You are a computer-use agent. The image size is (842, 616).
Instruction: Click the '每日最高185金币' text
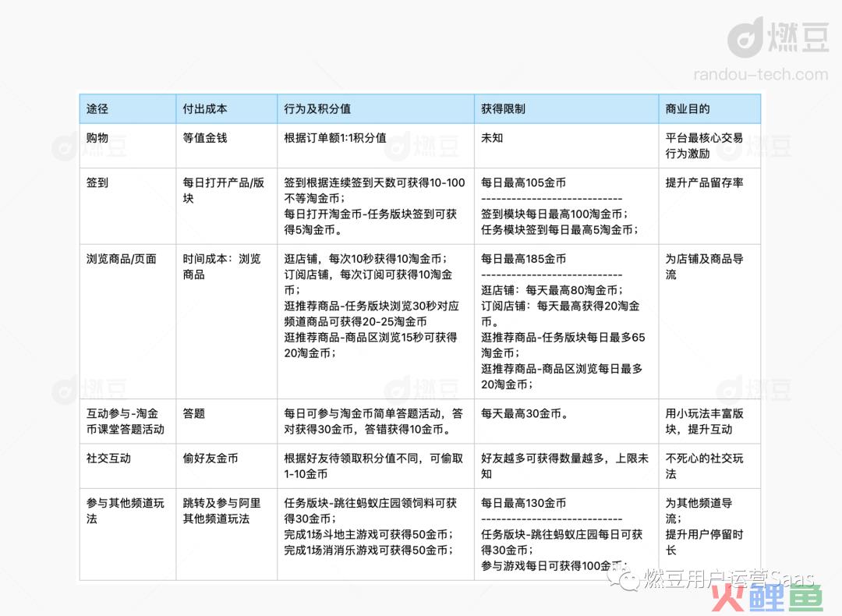click(x=524, y=259)
